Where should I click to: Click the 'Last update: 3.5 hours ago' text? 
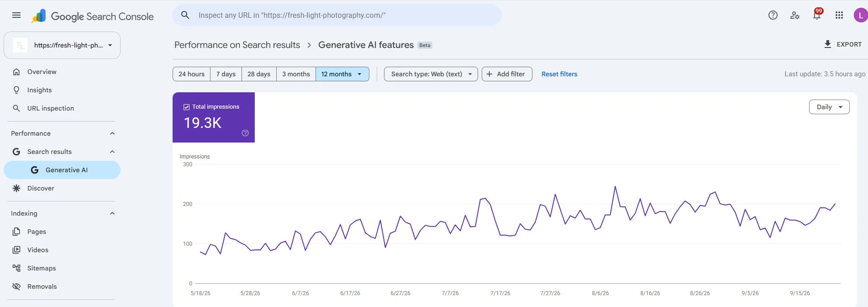(825, 74)
